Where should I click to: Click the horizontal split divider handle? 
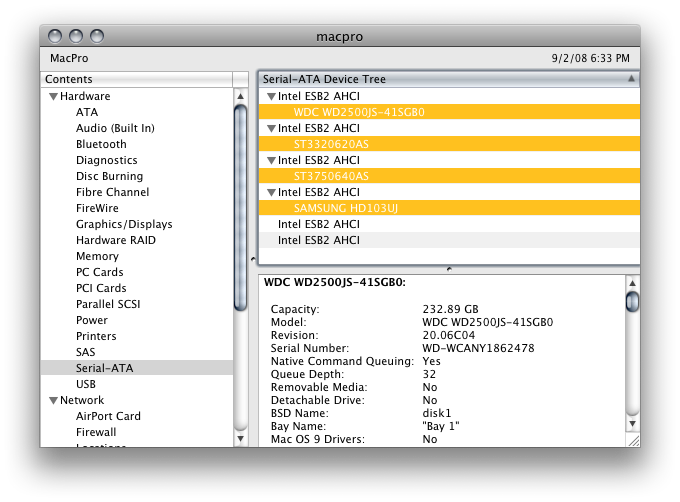click(x=449, y=269)
